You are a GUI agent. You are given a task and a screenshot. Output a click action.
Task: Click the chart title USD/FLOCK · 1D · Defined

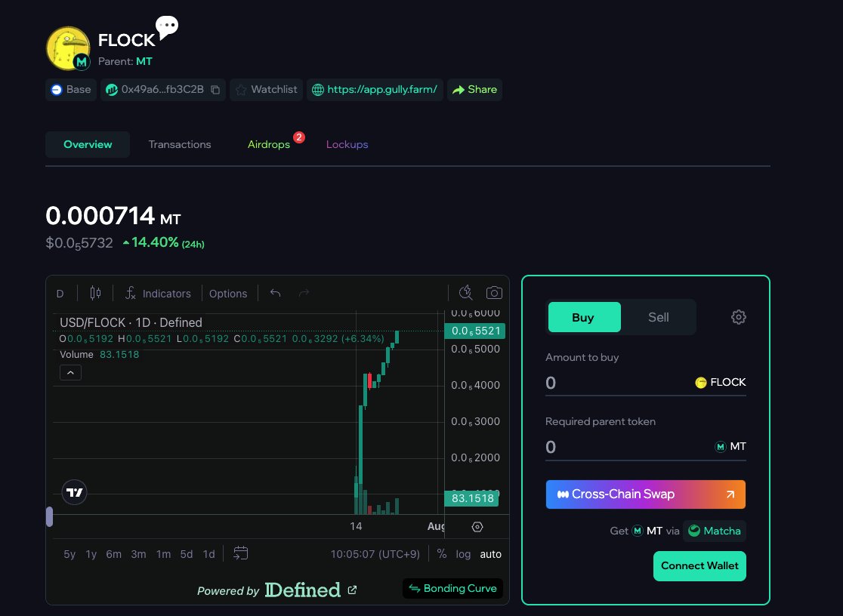(131, 322)
